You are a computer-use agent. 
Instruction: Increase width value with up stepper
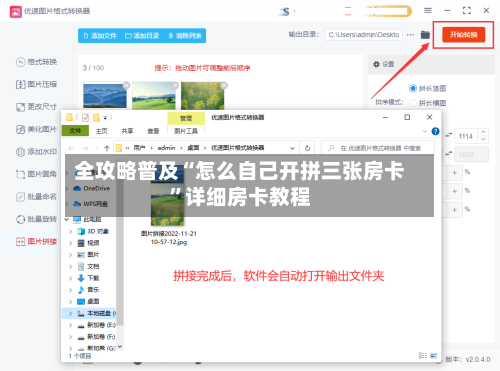(483, 132)
